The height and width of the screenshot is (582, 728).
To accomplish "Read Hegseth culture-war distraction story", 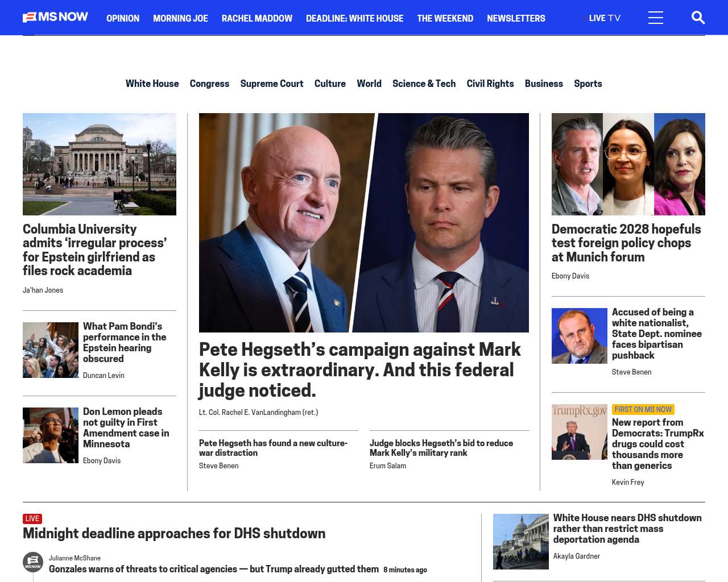I will pos(274,448).
